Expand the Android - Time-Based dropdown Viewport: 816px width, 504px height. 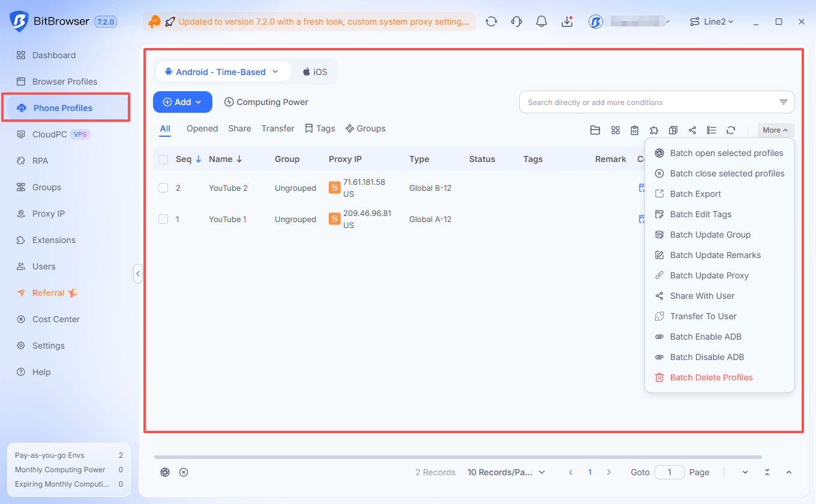(223, 72)
